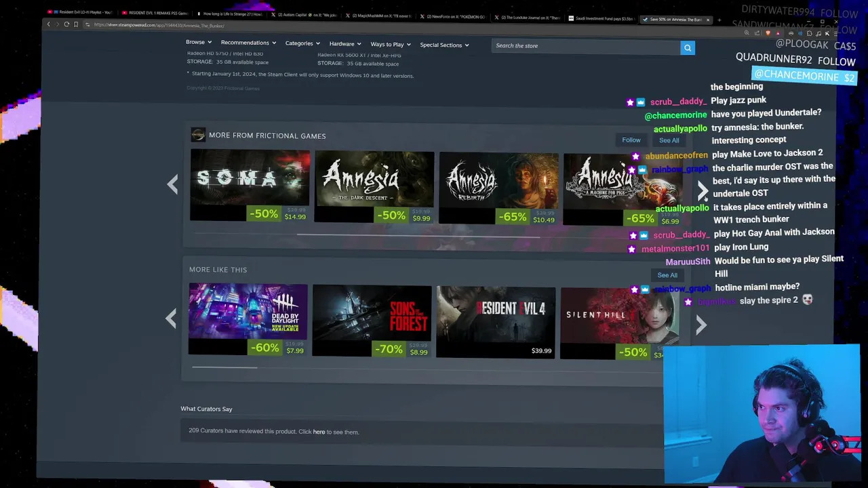Switch to Resident Evil LO-FI Playlist tab
The height and width of the screenshot is (488, 868).
click(x=79, y=12)
